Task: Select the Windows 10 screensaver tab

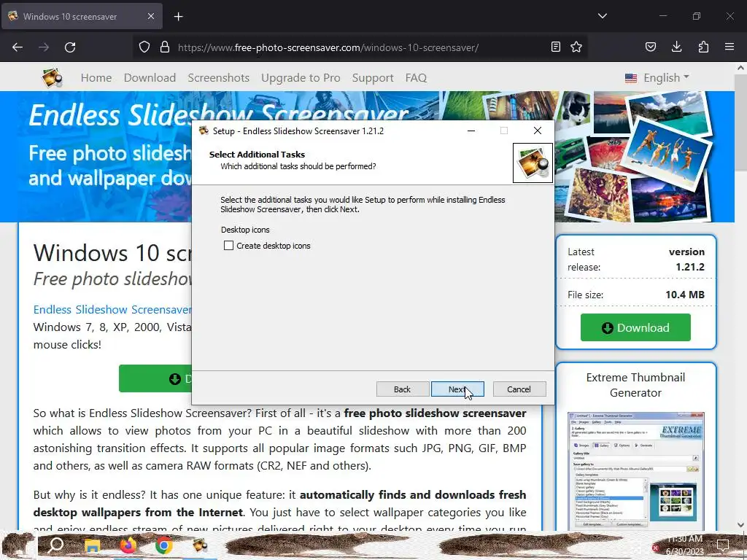Action: tap(82, 16)
